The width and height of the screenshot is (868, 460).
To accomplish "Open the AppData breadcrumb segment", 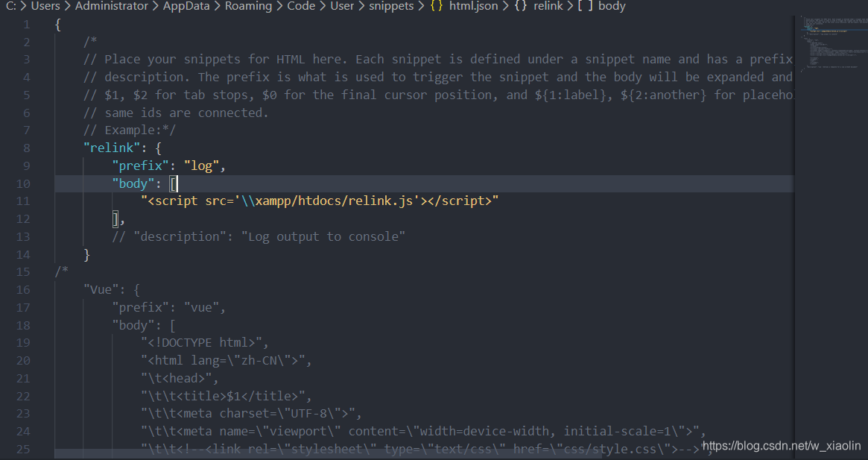I will click(186, 6).
